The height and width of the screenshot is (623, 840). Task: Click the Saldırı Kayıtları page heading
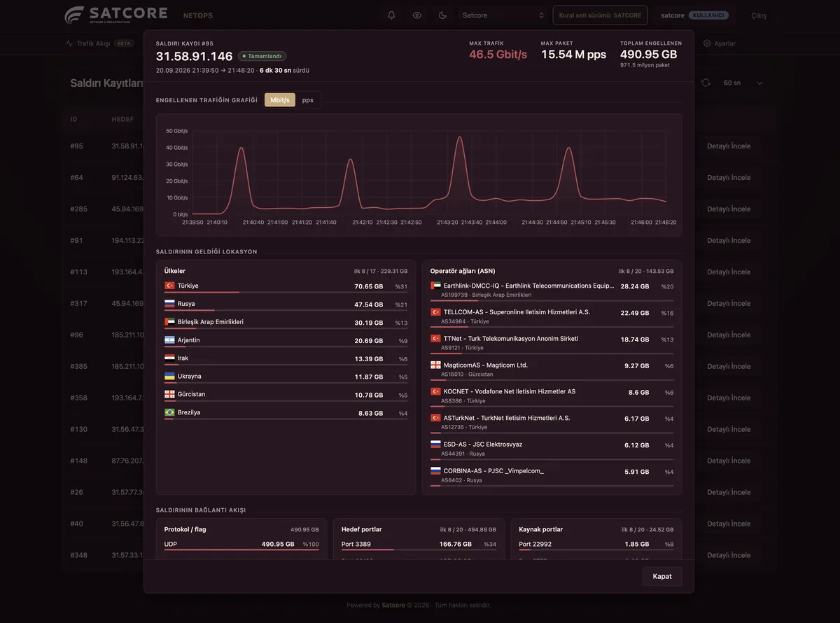click(106, 83)
